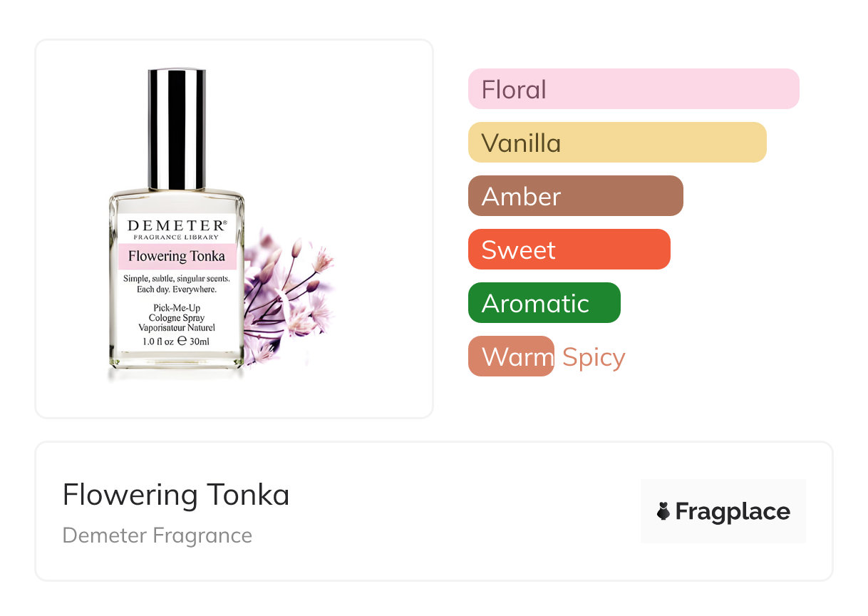Click the Amber accord bar
Image resolution: width=868 pixels, height=616 pixels.
point(576,196)
